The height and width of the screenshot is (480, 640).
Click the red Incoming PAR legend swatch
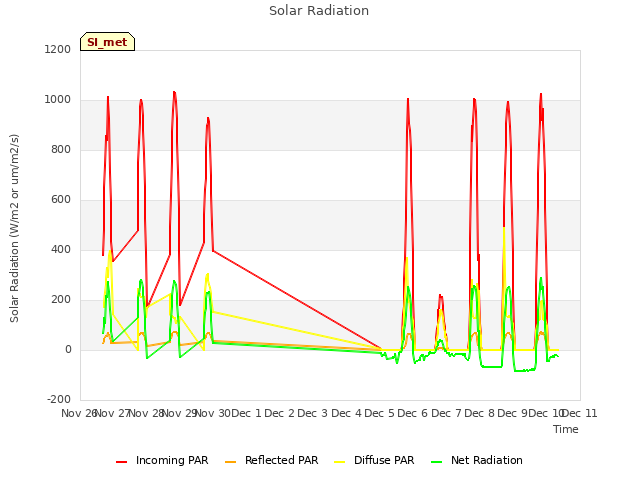122,462
